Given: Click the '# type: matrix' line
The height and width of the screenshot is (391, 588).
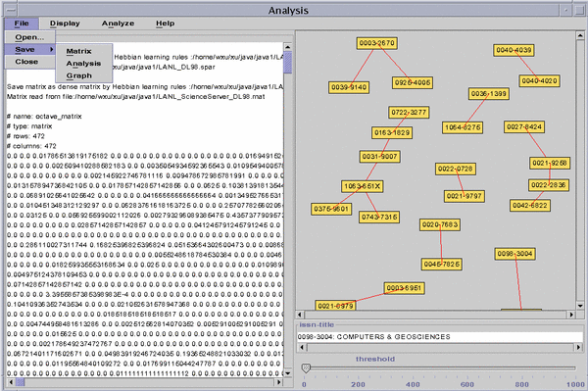Looking at the screenshot, I should [x=29, y=126].
